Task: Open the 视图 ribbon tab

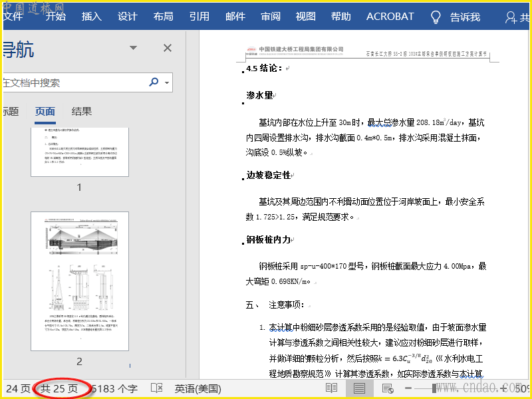Action: 306,16
